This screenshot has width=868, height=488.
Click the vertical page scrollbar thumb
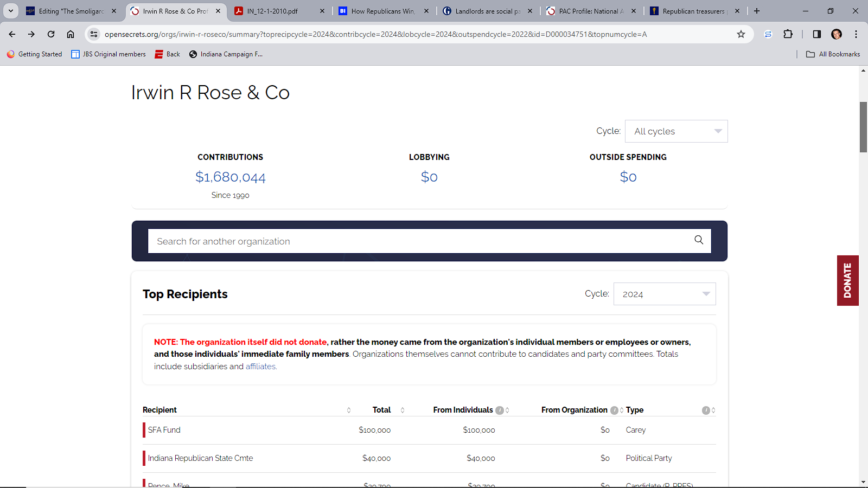863,127
